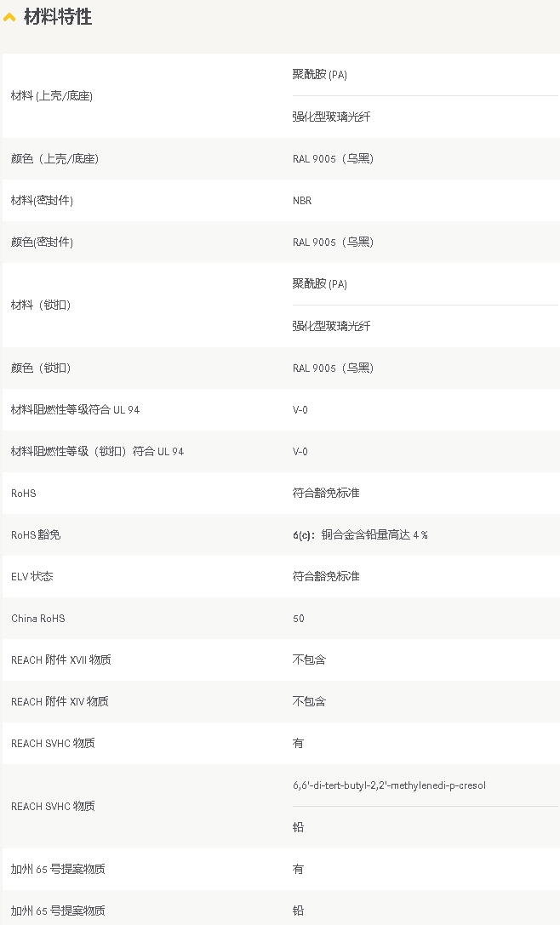Select the 符合豁免标准 value beside ELV 状态
Image resolution: width=560 pixels, height=925 pixels.
tap(326, 577)
